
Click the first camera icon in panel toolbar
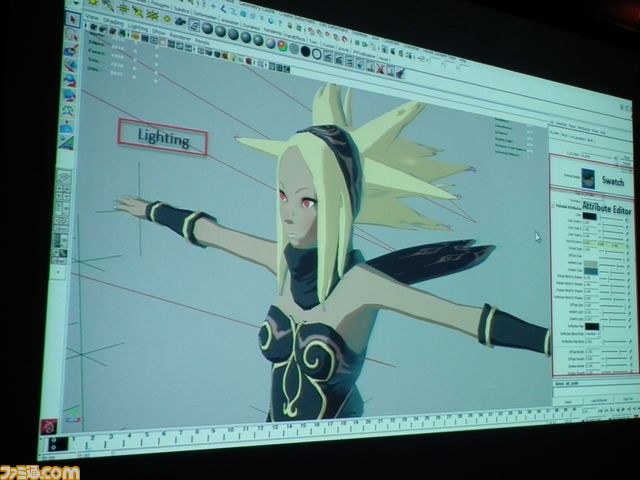tap(93, 27)
